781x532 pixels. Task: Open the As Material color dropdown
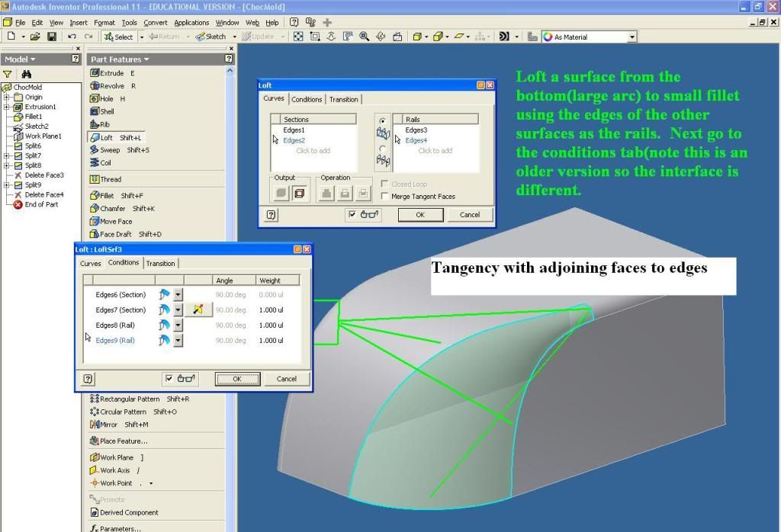tap(632, 37)
